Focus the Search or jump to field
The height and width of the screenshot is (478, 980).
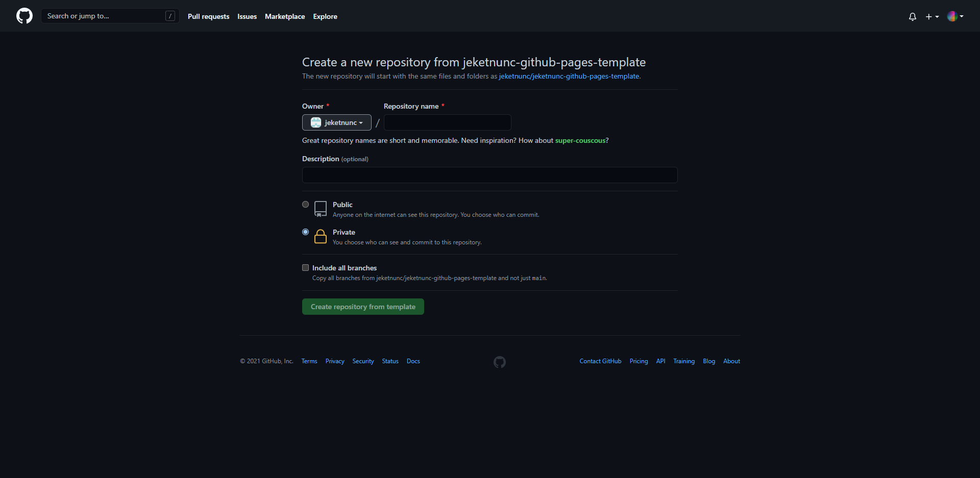(x=110, y=16)
